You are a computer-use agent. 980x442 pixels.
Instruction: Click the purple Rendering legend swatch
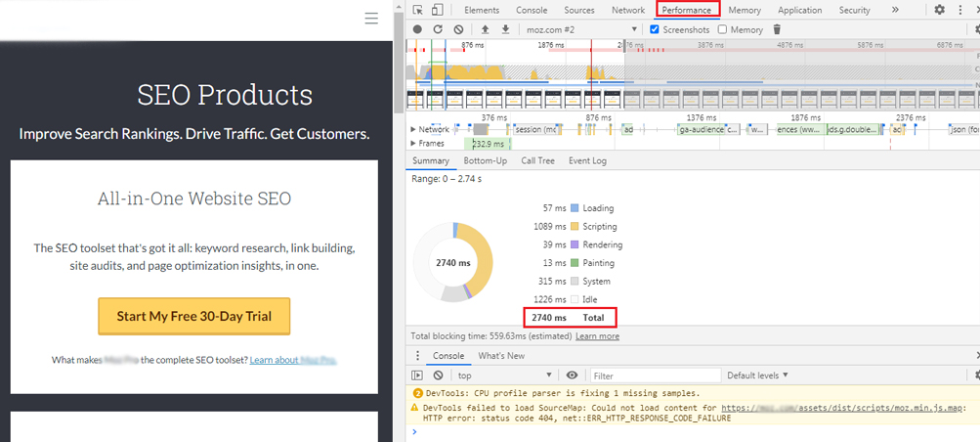point(575,244)
